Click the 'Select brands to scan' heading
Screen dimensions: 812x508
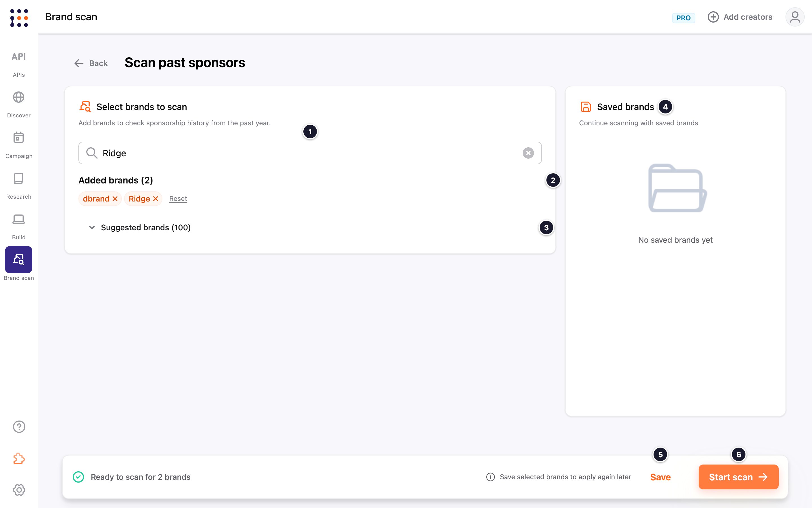tap(142, 107)
